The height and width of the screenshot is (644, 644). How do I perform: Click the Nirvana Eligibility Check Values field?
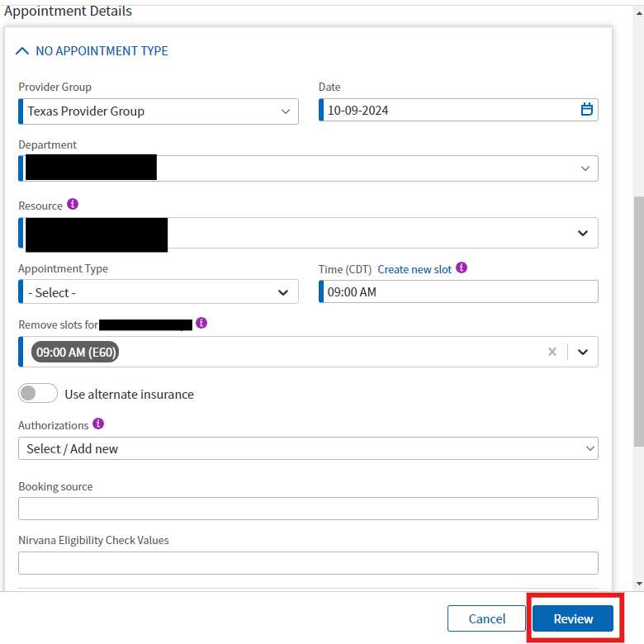pos(308,563)
